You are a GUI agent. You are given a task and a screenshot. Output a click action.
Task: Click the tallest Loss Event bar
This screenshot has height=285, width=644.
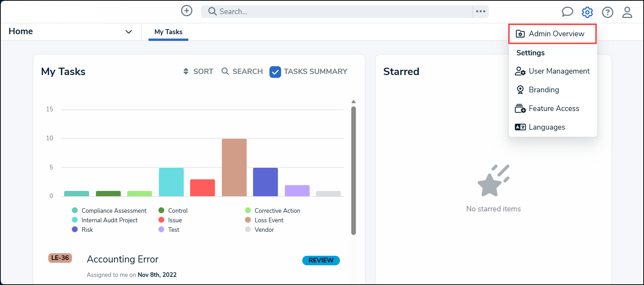tap(234, 168)
